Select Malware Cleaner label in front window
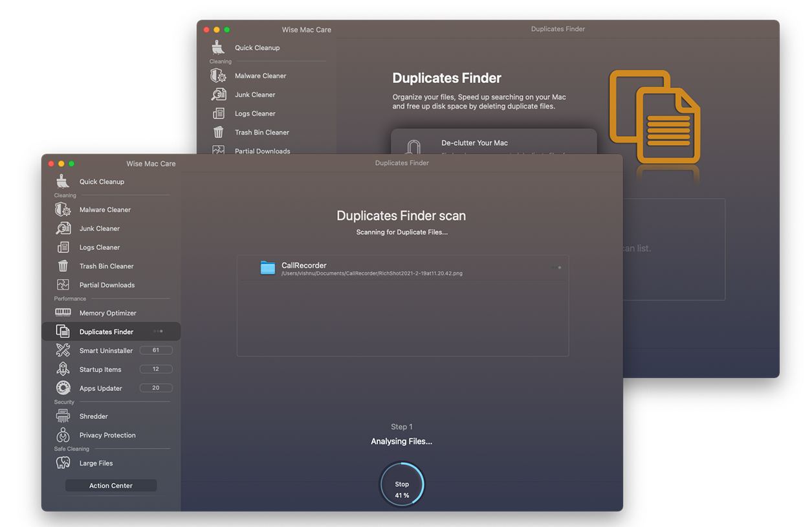812x527 pixels. point(105,210)
